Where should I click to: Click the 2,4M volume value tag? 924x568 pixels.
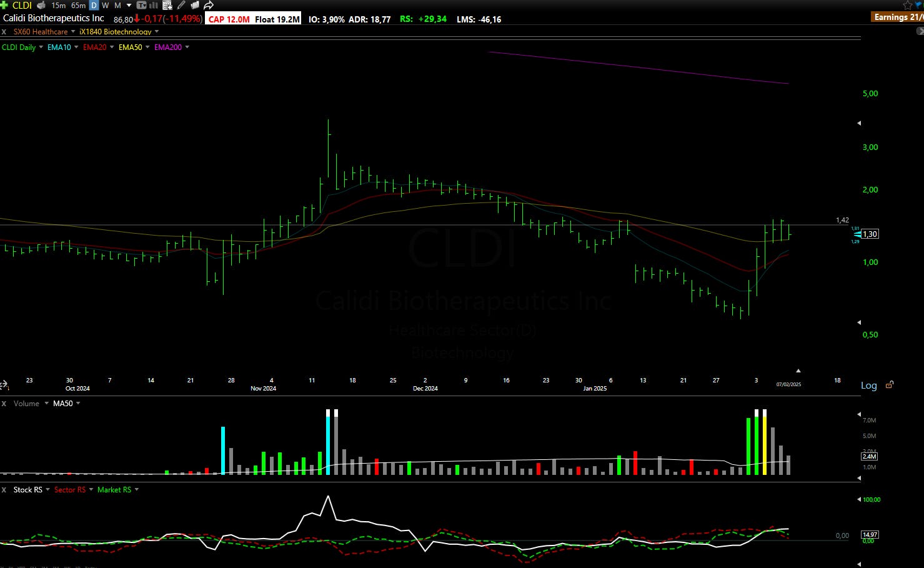point(870,456)
